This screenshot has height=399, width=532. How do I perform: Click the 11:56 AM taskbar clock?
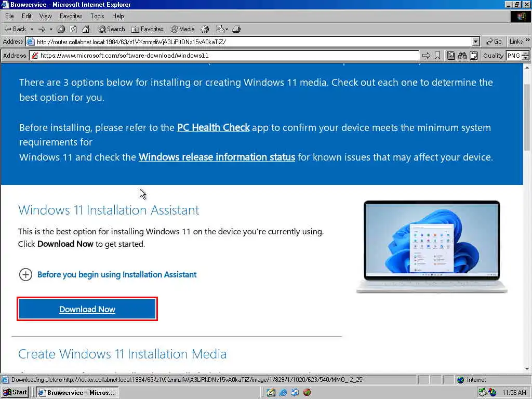pos(514,393)
